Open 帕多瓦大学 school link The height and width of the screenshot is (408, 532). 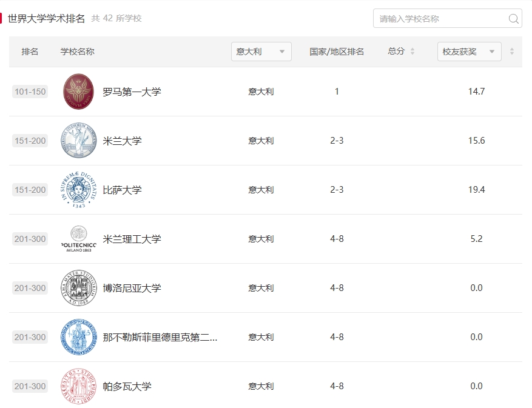point(127,386)
